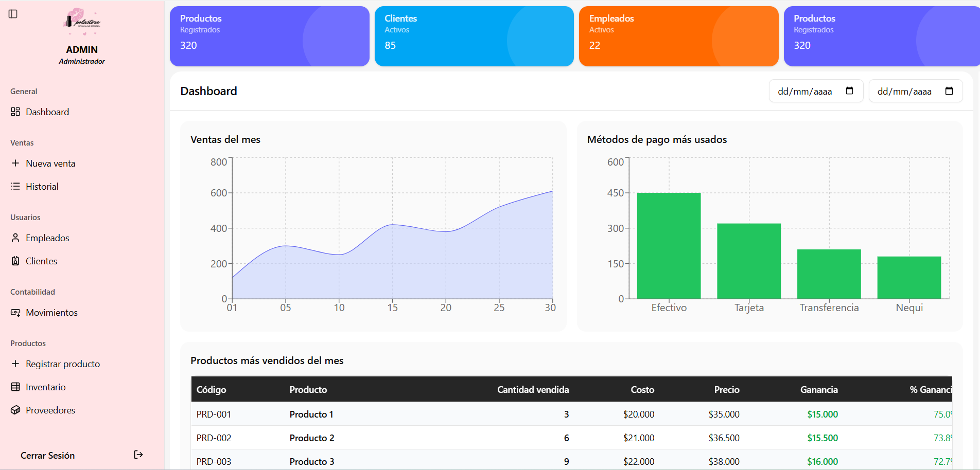The height and width of the screenshot is (470, 980).
Task: Click the PRD-003 code cell
Action: click(x=214, y=461)
